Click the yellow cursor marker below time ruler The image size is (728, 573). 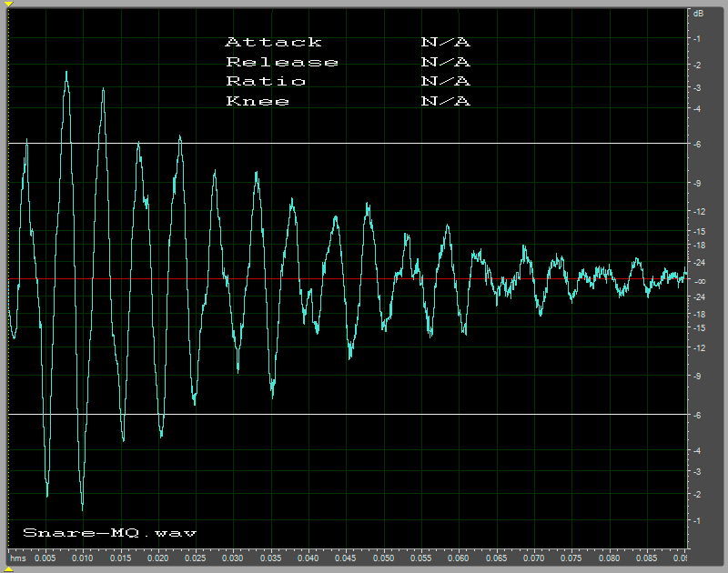click(9, 568)
